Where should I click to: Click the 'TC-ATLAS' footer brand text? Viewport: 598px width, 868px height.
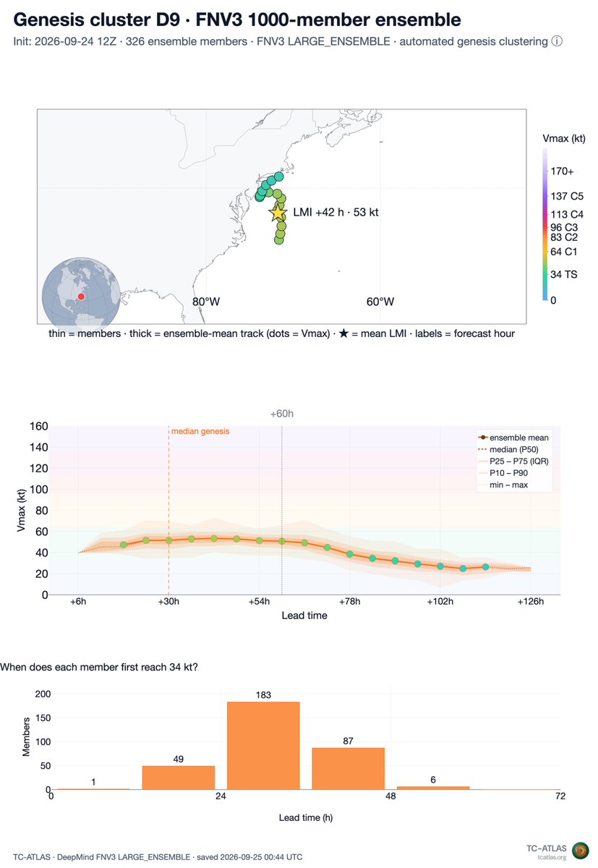click(x=547, y=847)
